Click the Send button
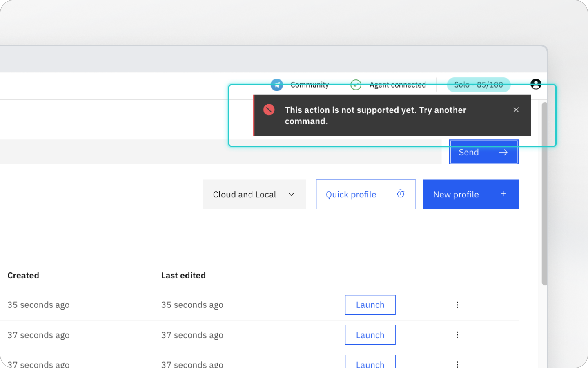Image resolution: width=588 pixels, height=368 pixels. (483, 152)
